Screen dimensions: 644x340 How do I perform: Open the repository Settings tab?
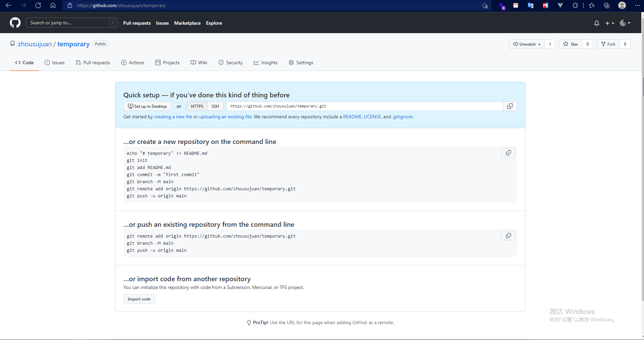point(301,63)
